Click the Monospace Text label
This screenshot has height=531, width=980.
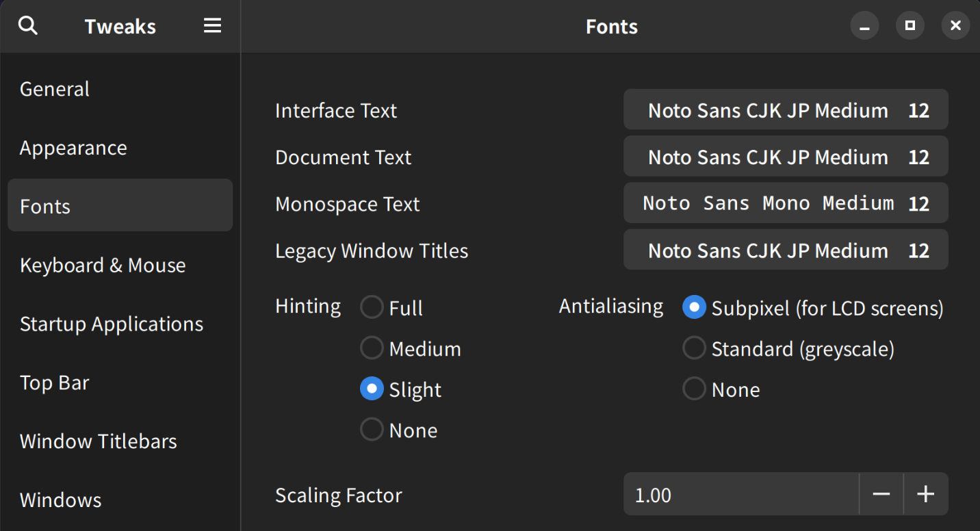(348, 204)
